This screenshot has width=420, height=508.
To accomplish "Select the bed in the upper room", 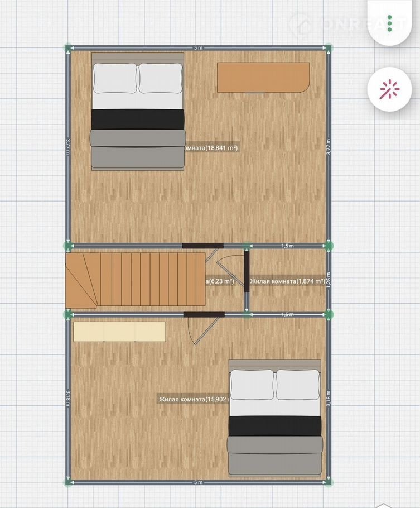I will (138, 111).
